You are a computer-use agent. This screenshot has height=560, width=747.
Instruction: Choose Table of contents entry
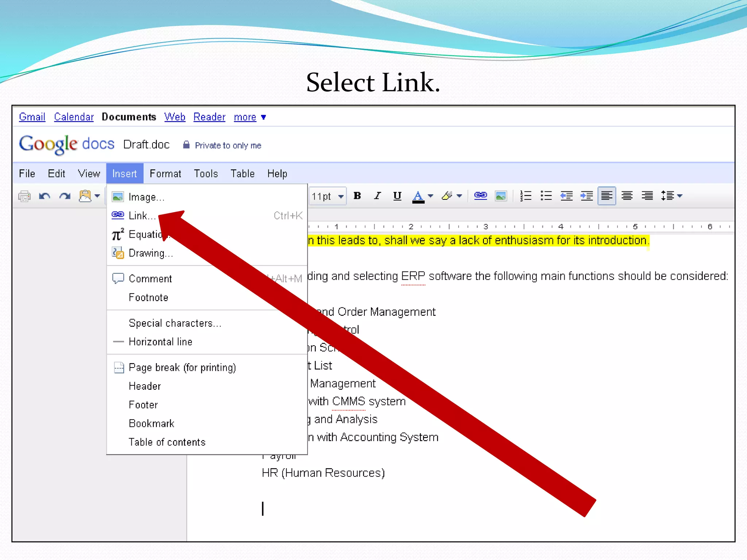point(207,442)
